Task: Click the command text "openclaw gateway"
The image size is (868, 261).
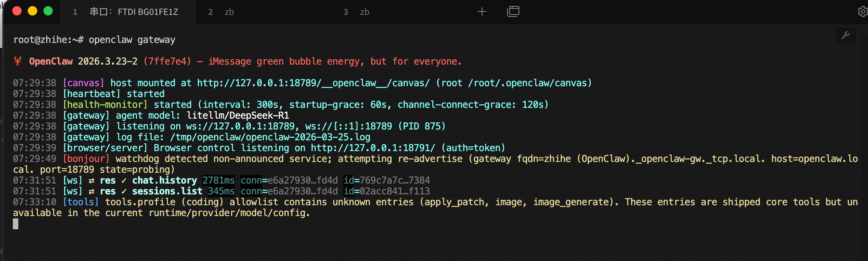Action: (x=132, y=40)
